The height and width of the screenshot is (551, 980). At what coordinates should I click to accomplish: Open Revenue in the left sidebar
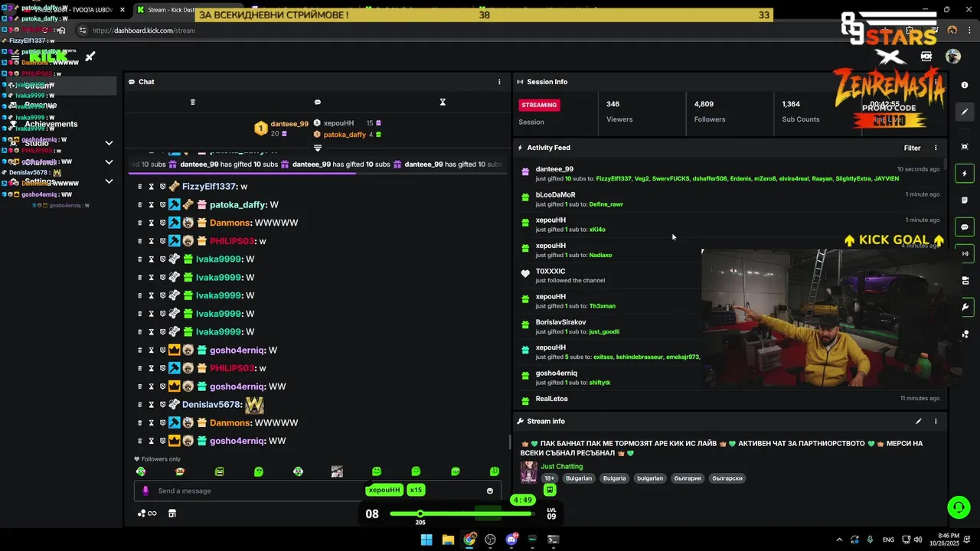pyautogui.click(x=40, y=105)
